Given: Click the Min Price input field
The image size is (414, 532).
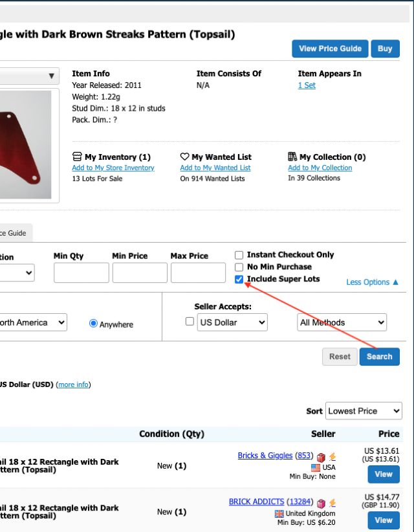Looking at the screenshot, I should pyautogui.click(x=140, y=272).
